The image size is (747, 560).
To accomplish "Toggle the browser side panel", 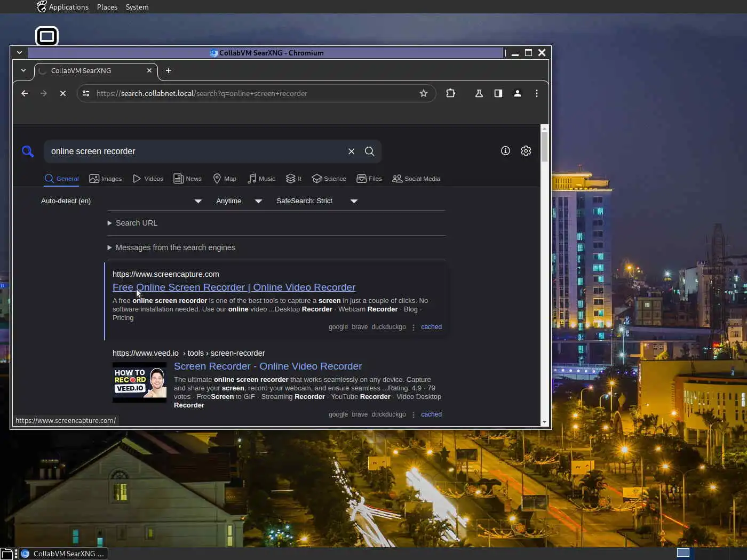I will click(x=498, y=93).
